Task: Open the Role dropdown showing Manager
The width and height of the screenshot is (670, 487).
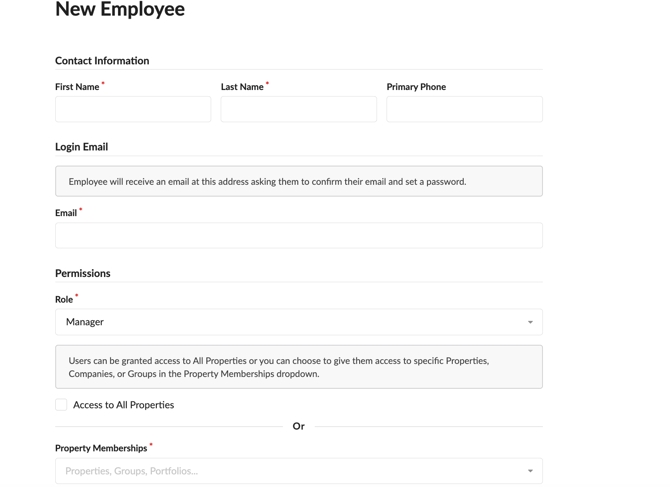Action: [x=299, y=322]
